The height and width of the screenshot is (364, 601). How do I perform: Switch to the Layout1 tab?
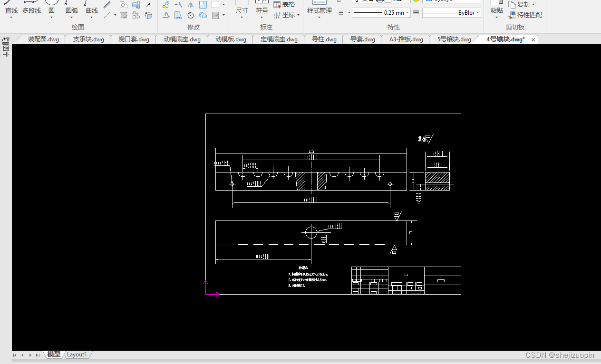point(77,354)
